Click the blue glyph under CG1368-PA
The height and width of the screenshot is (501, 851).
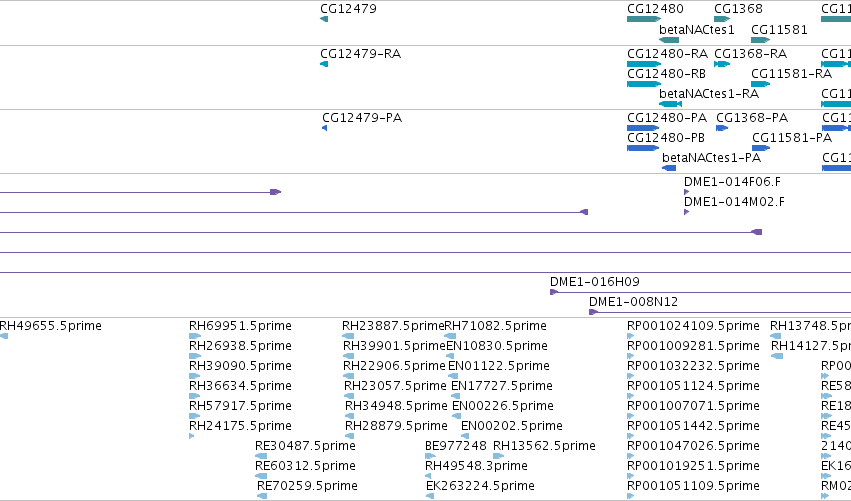[722, 128]
